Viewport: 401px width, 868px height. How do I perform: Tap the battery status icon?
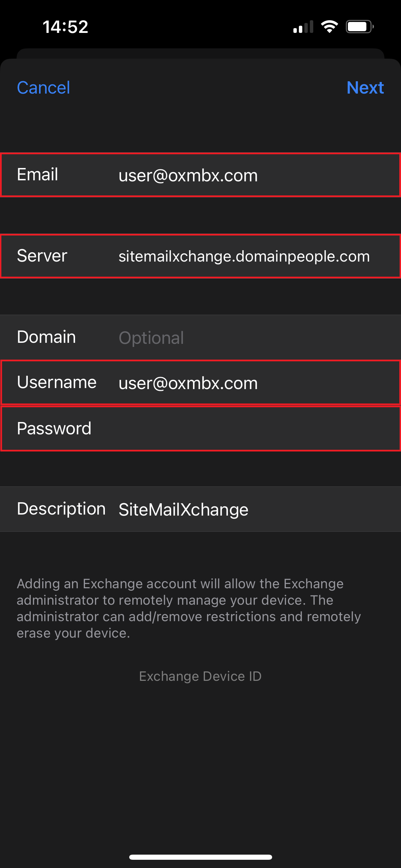(x=360, y=26)
